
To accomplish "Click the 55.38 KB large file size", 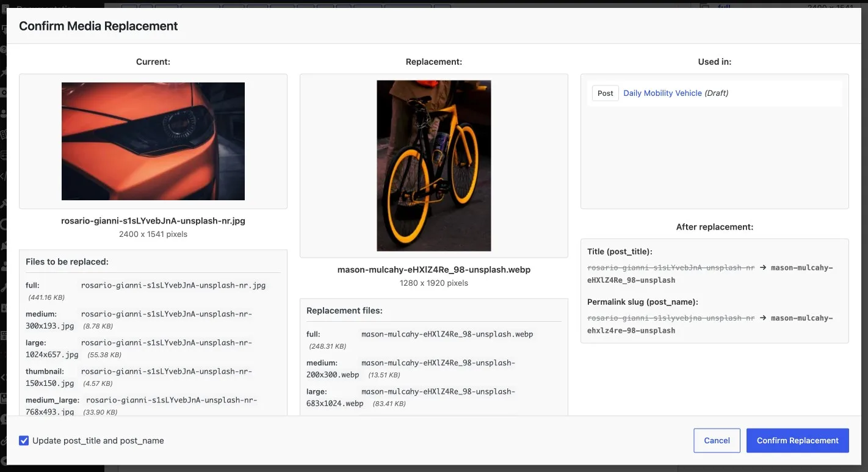I will tap(104, 355).
